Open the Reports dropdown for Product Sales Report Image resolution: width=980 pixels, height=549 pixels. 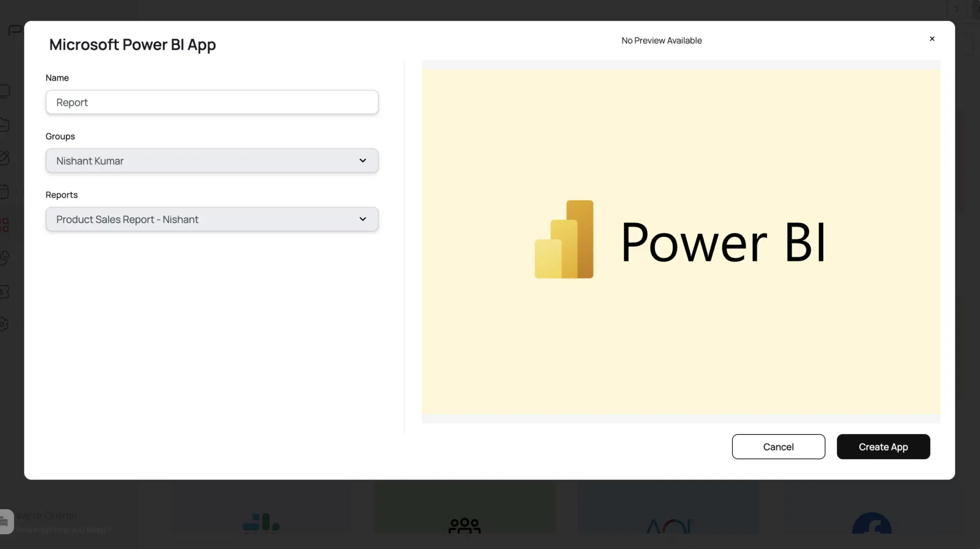click(212, 219)
